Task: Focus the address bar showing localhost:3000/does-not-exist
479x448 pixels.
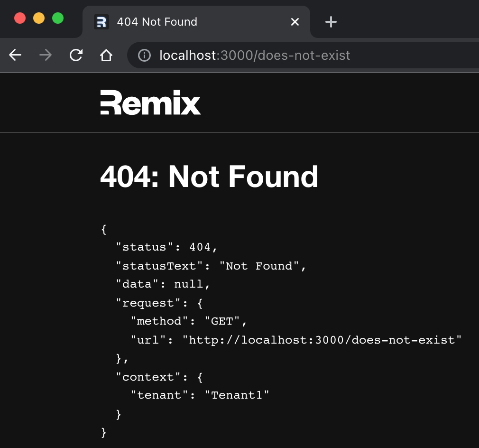Action: pyautogui.click(x=303, y=56)
